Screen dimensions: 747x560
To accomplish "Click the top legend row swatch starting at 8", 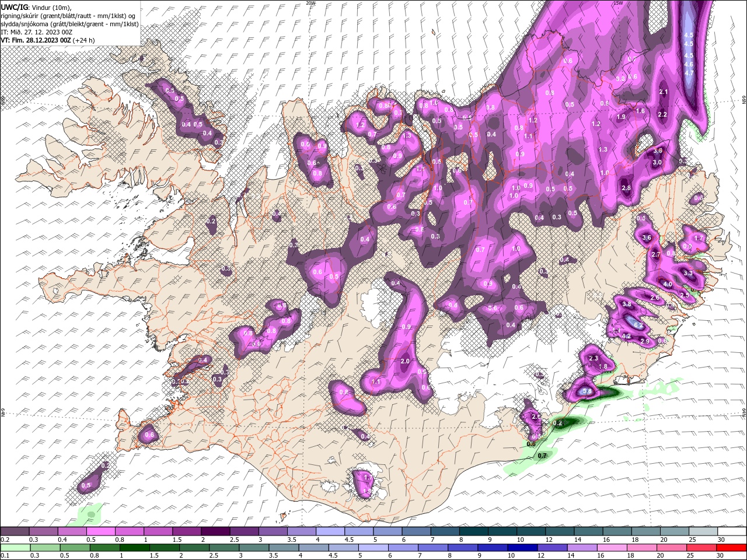I will pyautogui.click(x=474, y=531).
